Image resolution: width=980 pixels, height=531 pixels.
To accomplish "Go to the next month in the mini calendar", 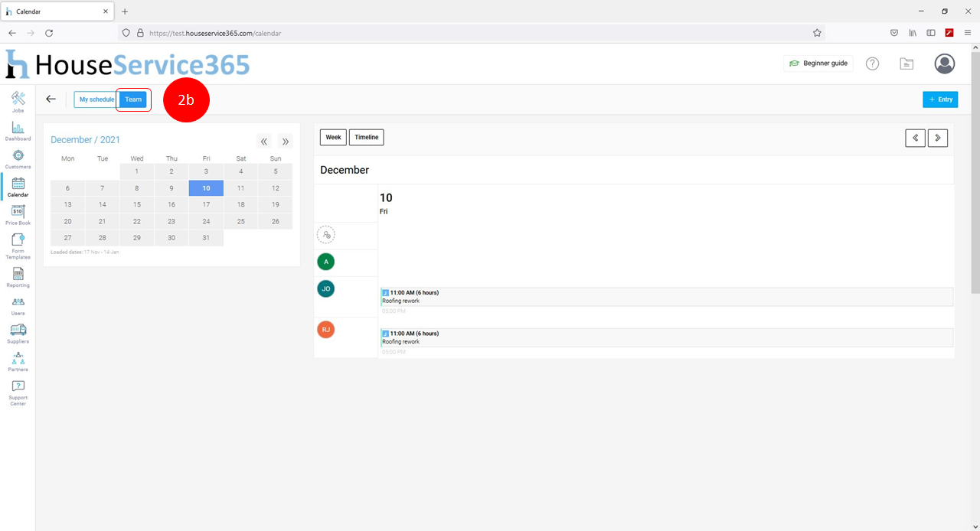I will coord(285,142).
